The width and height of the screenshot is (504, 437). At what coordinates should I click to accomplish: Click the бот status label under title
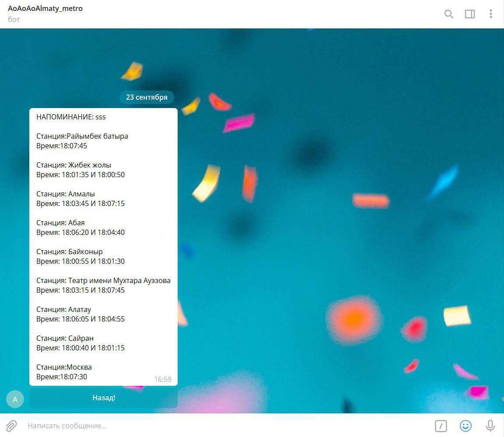point(14,20)
